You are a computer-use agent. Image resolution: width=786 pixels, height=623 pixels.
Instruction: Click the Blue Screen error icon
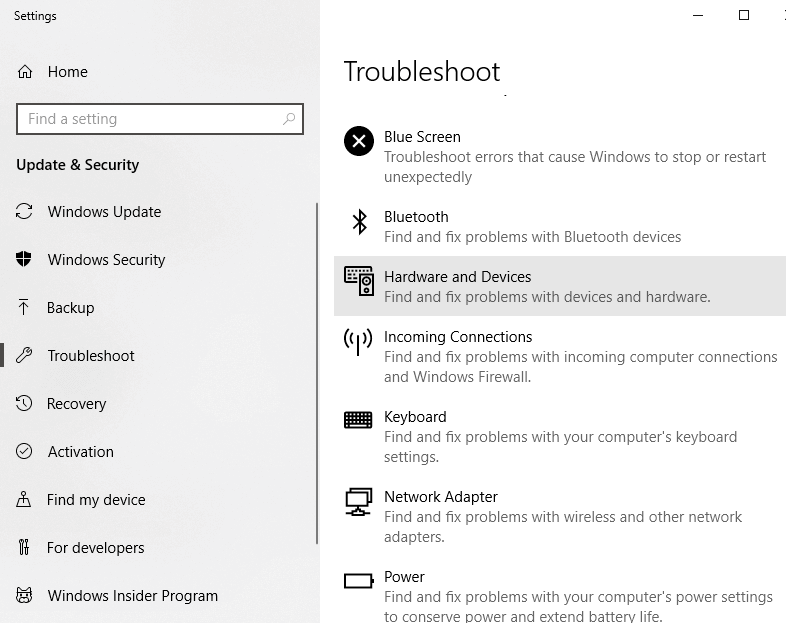(x=359, y=141)
